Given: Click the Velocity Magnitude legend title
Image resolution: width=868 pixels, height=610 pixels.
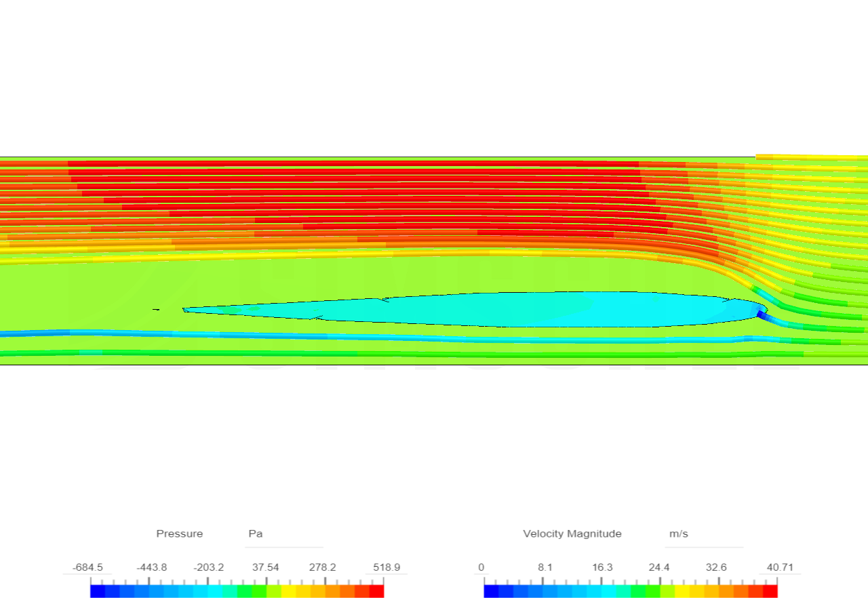Looking at the screenshot, I should click(x=572, y=533).
